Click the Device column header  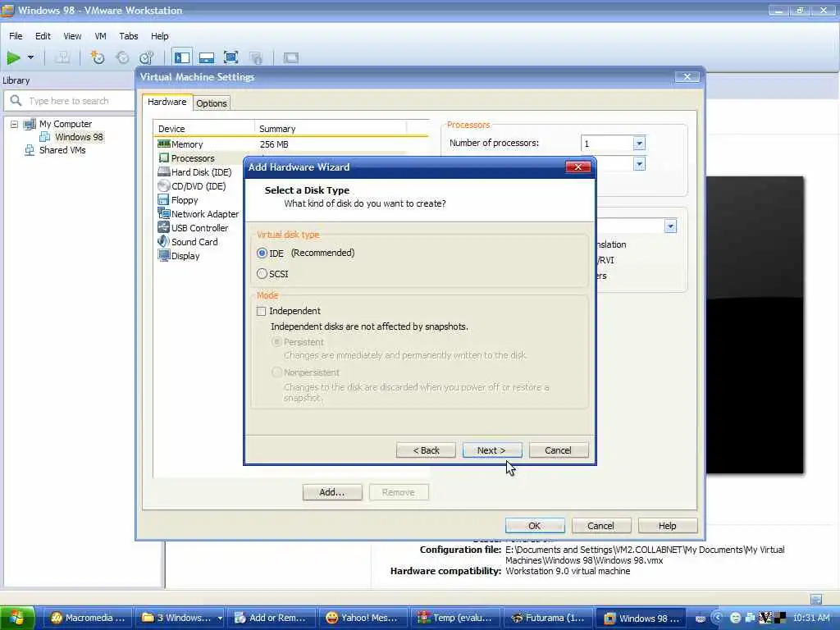click(204, 129)
